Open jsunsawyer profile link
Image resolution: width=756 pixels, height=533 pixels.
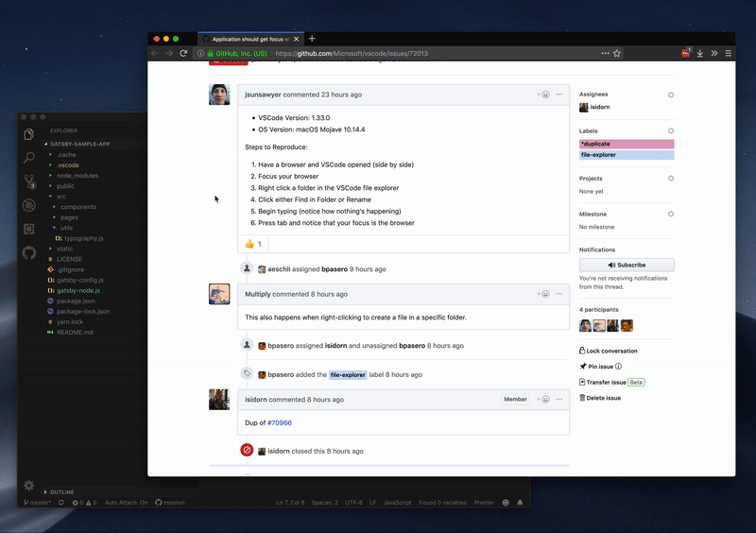(263, 95)
